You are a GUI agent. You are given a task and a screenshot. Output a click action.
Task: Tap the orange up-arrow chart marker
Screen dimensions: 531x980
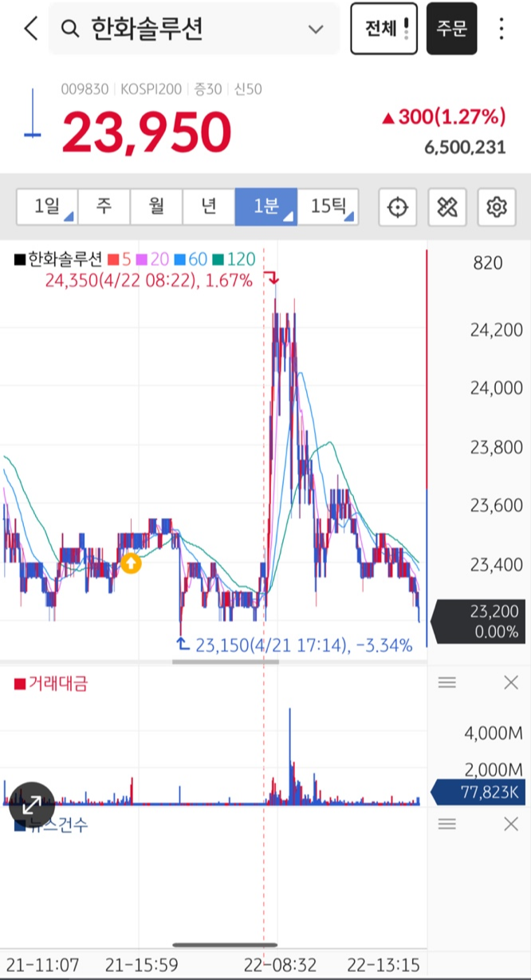(131, 564)
